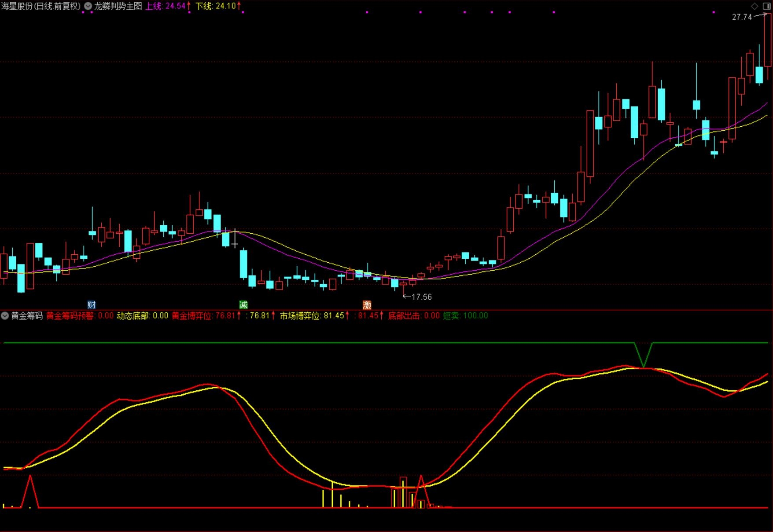The image size is (773, 532).
Task: Select the 海星股份(日线,前复权) chart title
Action: click(x=41, y=6)
